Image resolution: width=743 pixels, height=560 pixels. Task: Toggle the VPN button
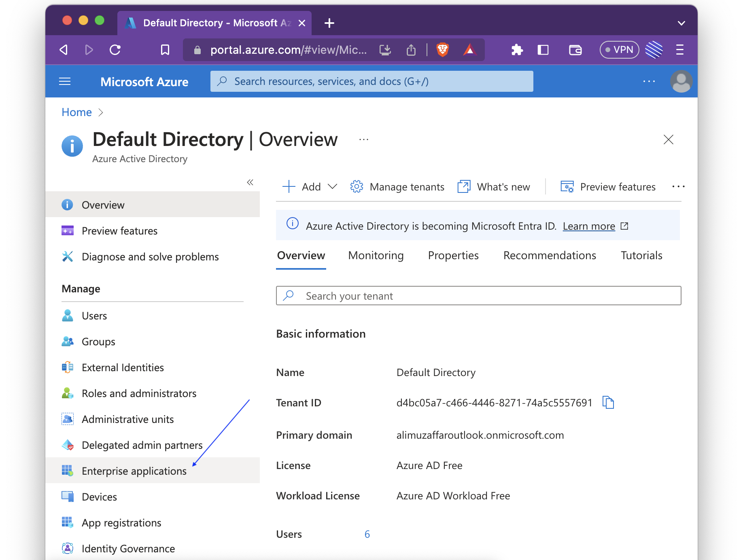tap(619, 50)
